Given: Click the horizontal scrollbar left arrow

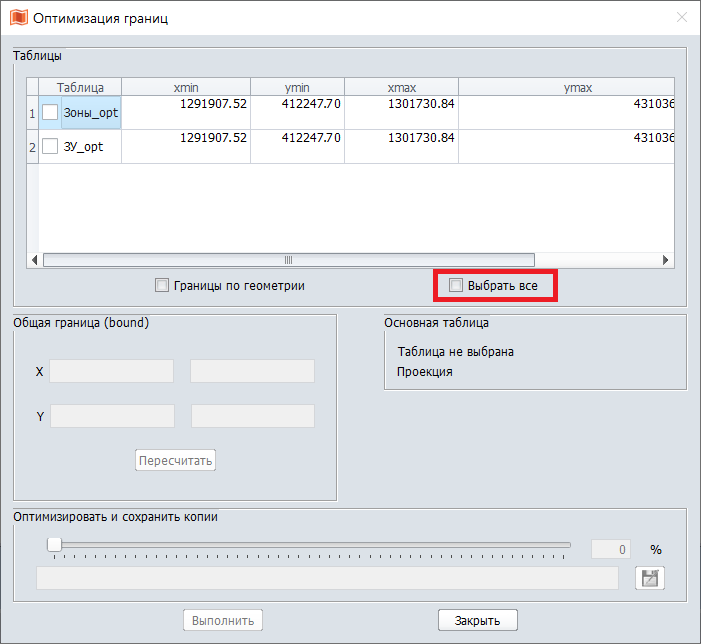Looking at the screenshot, I should (35, 260).
